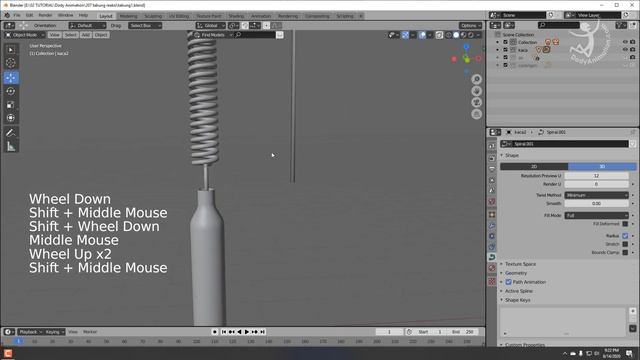The width and height of the screenshot is (640, 360).
Task: Jump to timeline start frame
Action: 224,332
